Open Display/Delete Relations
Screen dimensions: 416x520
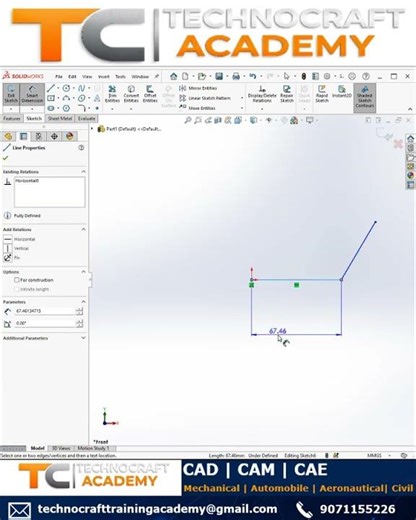pos(262,94)
